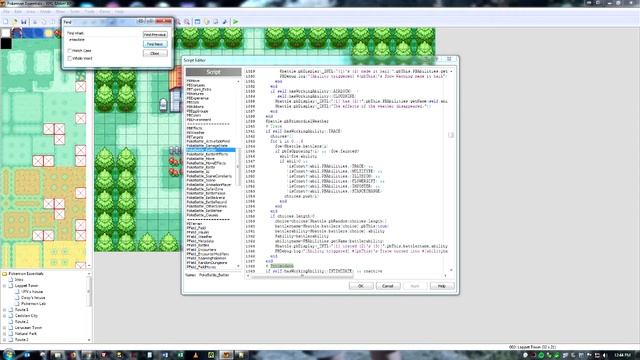Image resolution: width=640 pixels, height=360 pixels.
Task: Confirm Script Editor with the OK button
Action: pyautogui.click(x=361, y=286)
